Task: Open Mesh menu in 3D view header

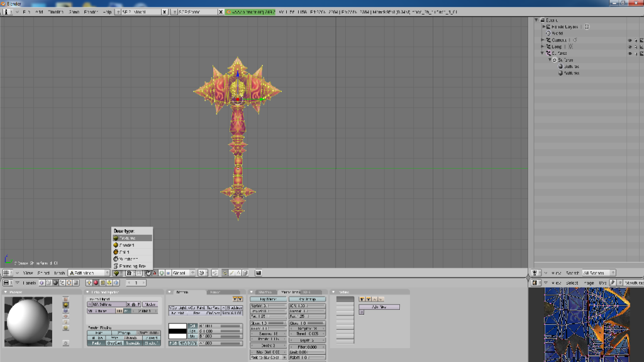Action: 60,273
